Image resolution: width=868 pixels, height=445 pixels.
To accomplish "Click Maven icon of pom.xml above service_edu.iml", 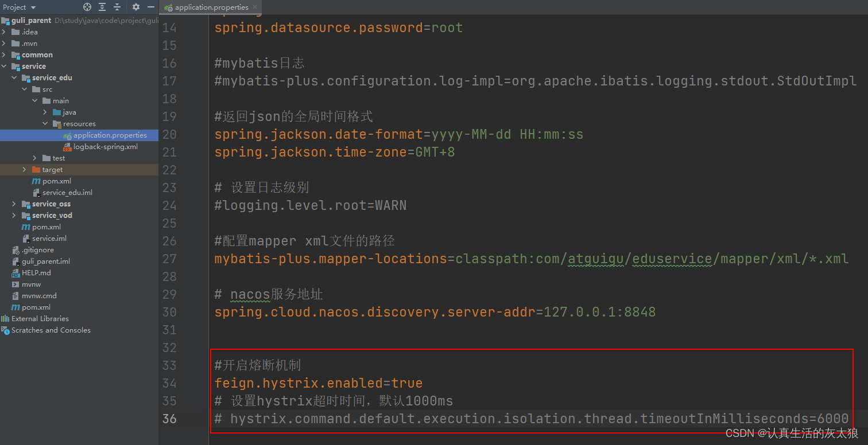I will point(36,181).
